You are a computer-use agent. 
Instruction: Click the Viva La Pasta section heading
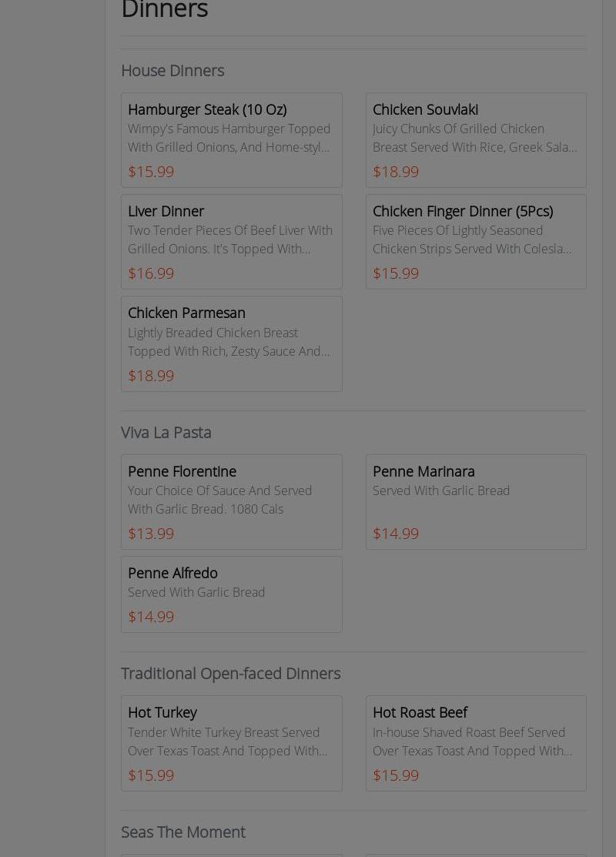[x=166, y=432]
